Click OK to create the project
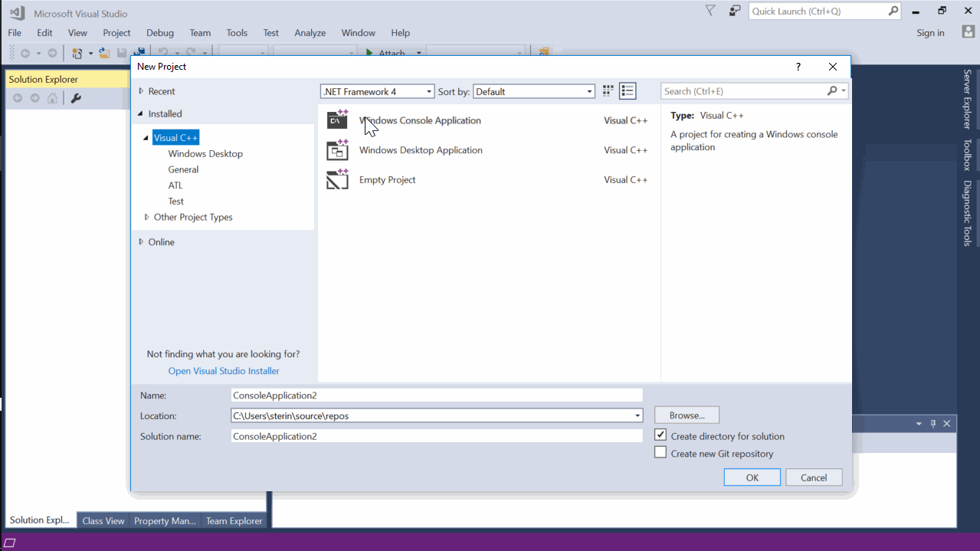This screenshot has height=551, width=980. (x=752, y=477)
